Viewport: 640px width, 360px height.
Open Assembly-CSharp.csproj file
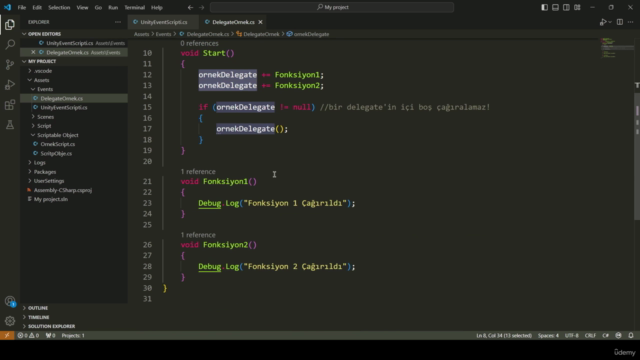(62, 190)
